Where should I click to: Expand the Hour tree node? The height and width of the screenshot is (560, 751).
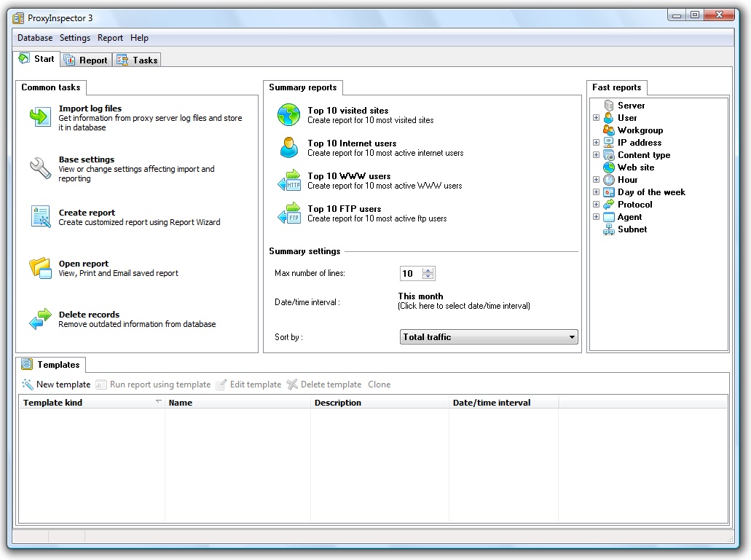coord(597,180)
